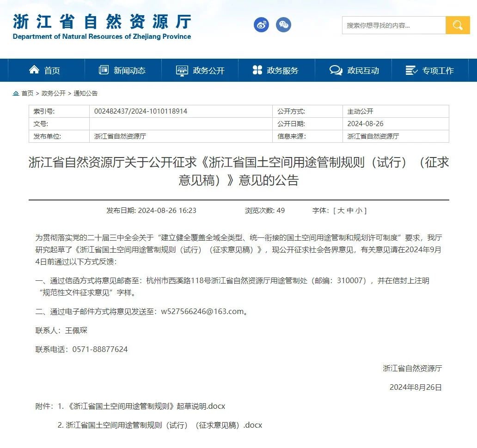The width and height of the screenshot is (477, 448).
Task: Go to 首页 via breadcrumb link
Action: click(27, 93)
